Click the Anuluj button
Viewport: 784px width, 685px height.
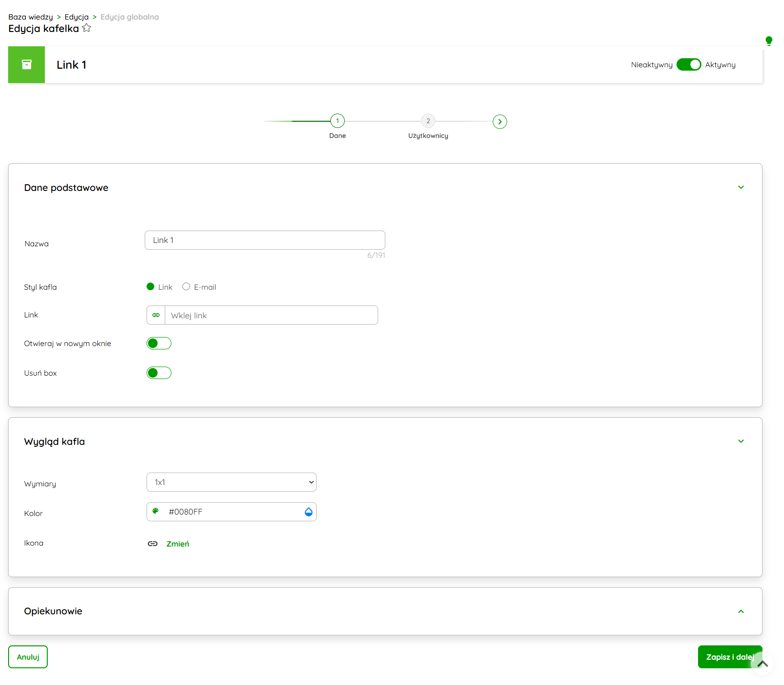(x=28, y=657)
